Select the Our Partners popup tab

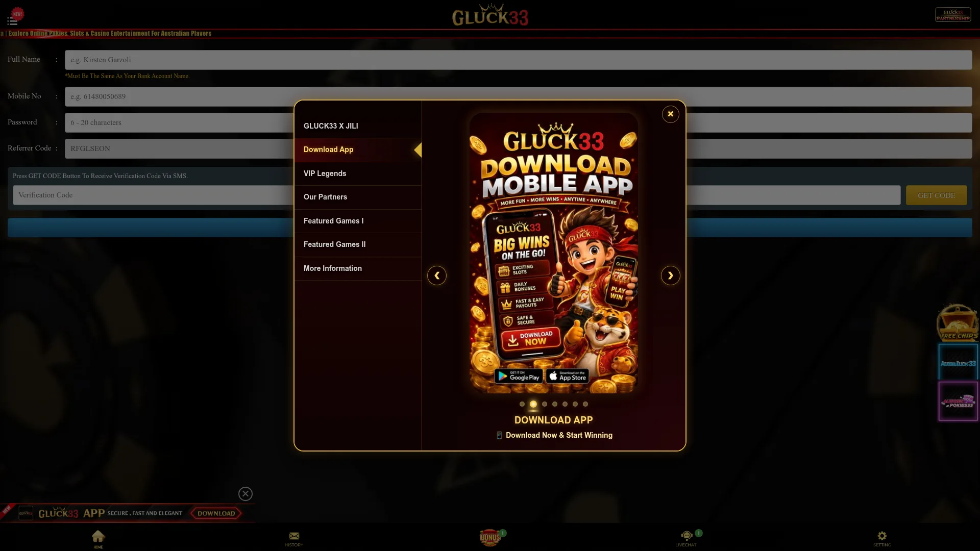click(x=358, y=197)
